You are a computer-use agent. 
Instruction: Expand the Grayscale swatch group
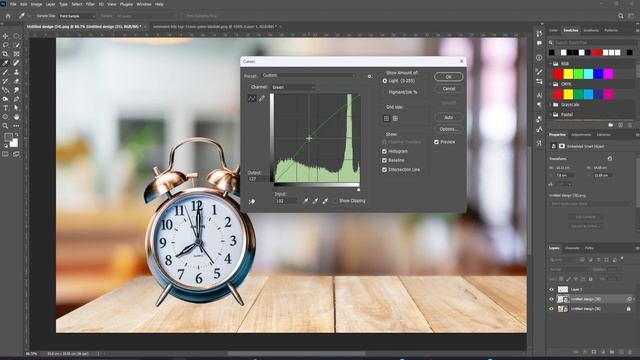[550, 104]
